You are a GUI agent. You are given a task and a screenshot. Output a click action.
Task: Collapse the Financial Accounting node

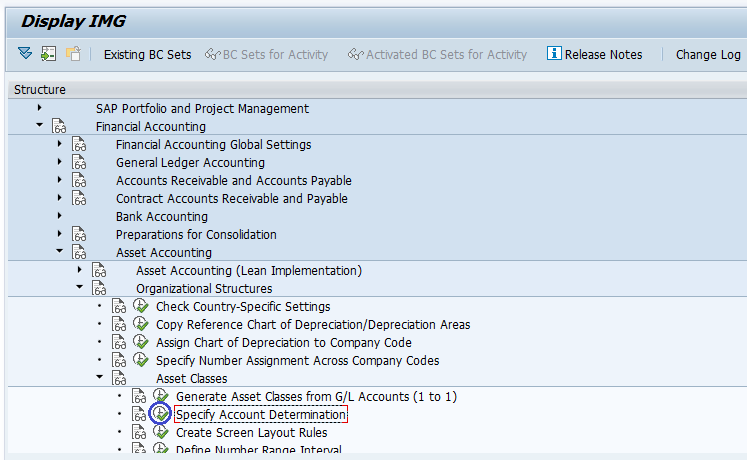click(40, 125)
